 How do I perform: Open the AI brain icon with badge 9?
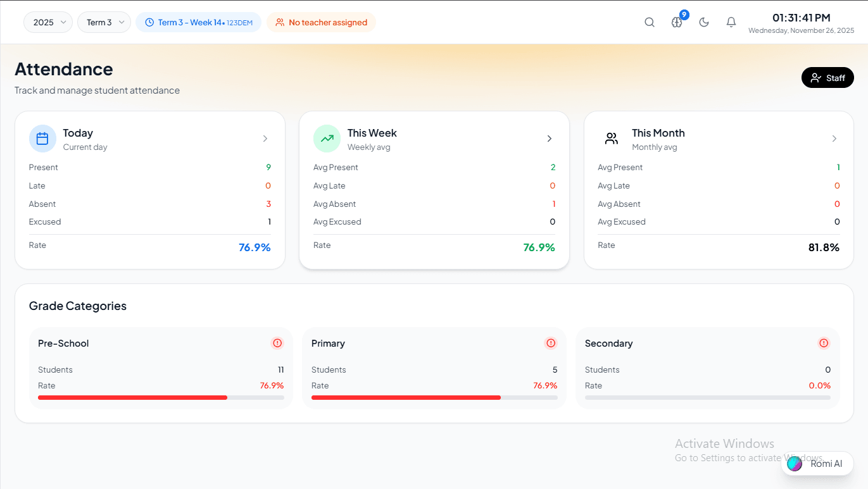pyautogui.click(x=677, y=23)
